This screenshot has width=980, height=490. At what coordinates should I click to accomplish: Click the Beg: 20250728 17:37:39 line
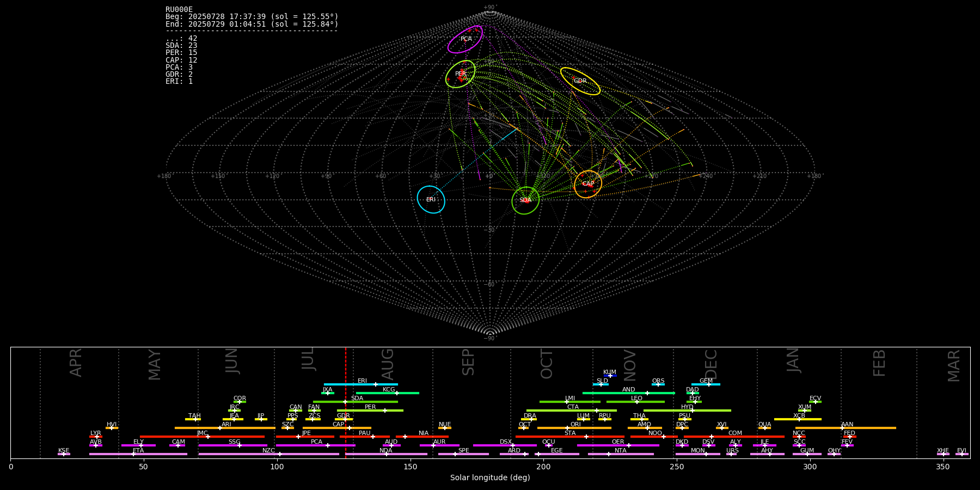pyautogui.click(x=252, y=17)
